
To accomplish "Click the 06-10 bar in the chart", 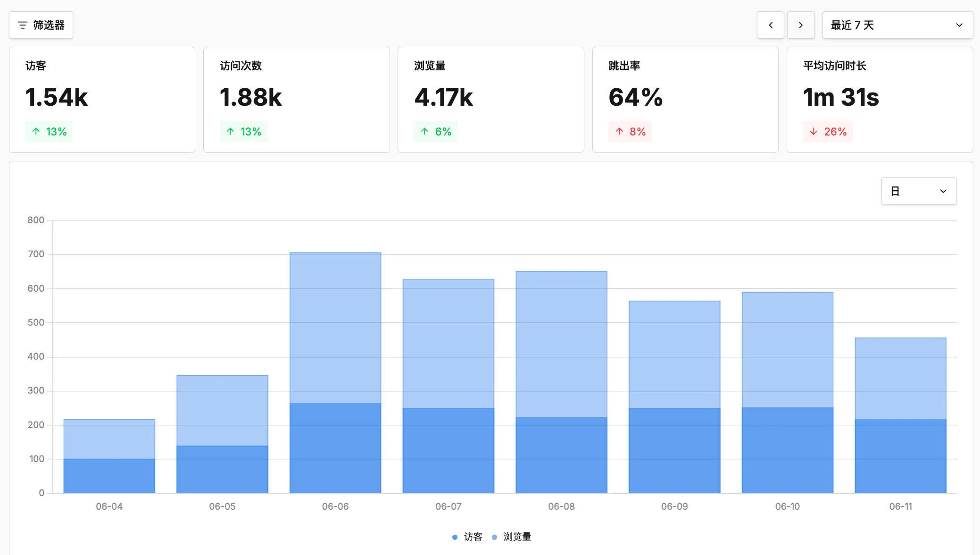I will (788, 393).
